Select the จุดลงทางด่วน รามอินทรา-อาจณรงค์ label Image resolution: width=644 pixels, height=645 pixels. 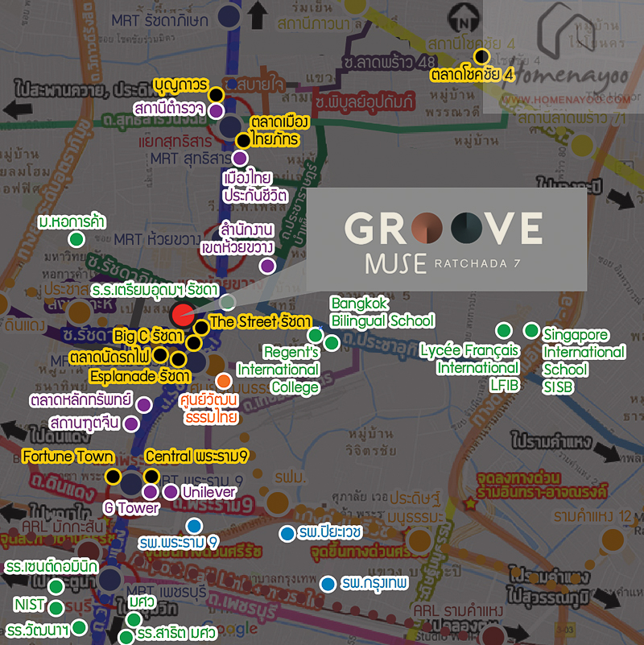542,485
